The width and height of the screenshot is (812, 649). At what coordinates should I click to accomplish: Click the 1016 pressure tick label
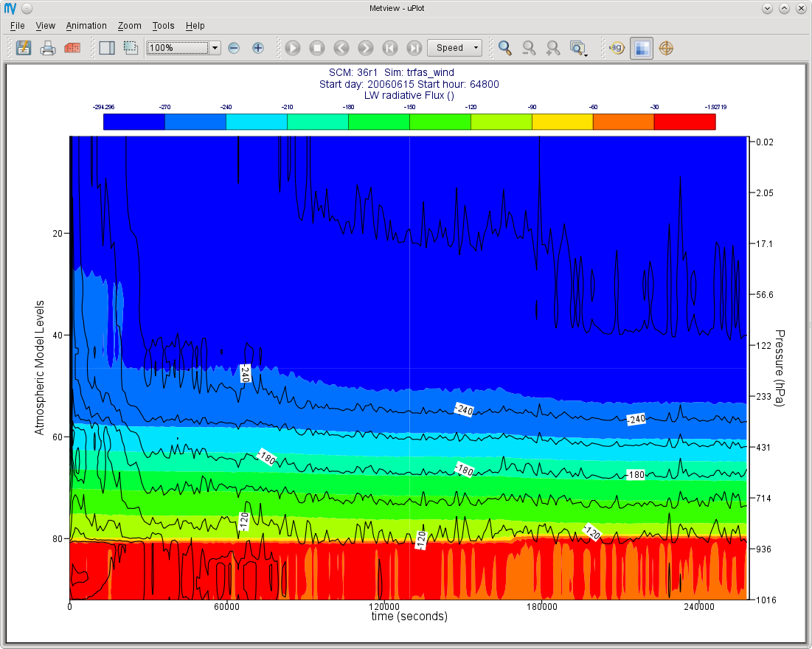tap(766, 600)
